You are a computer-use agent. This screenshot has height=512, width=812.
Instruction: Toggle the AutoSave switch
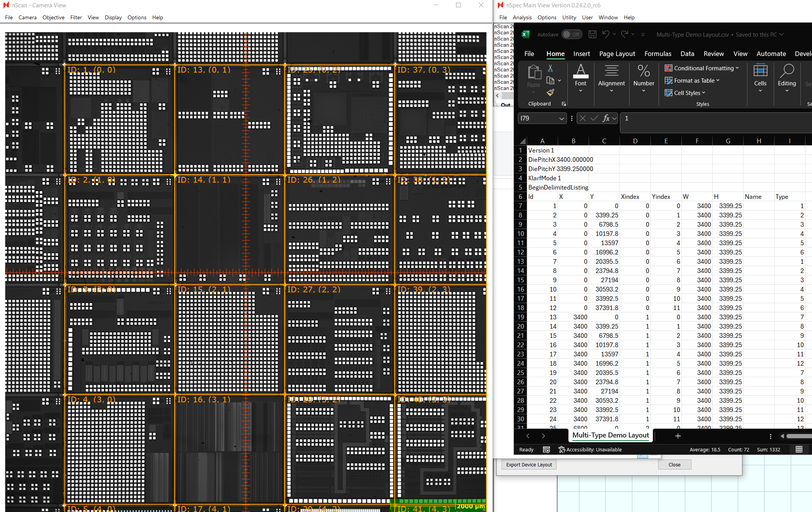pos(571,34)
